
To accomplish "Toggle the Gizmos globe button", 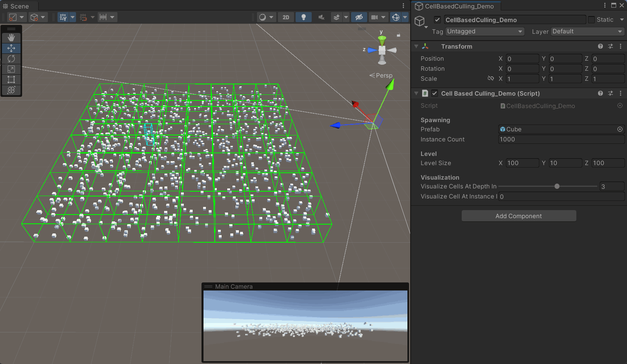I will (x=396, y=17).
